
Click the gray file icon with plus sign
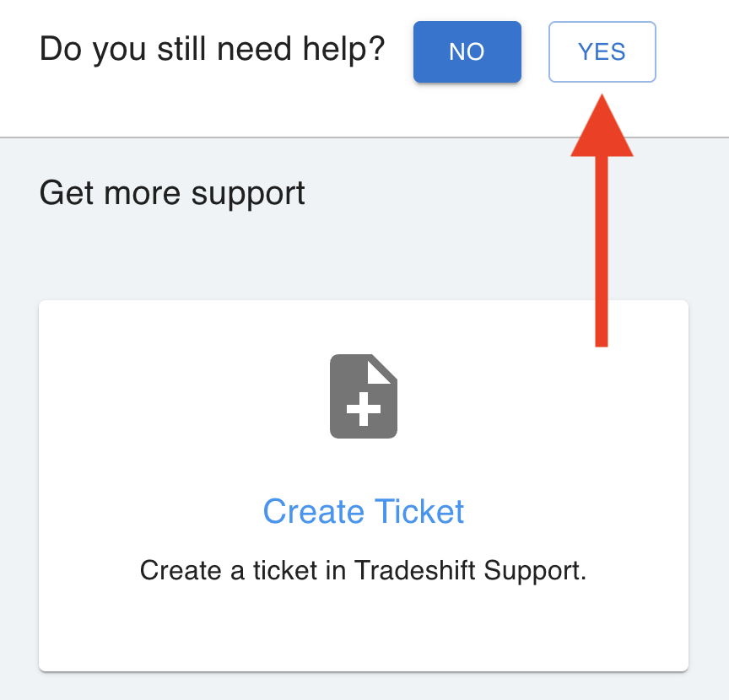click(364, 396)
